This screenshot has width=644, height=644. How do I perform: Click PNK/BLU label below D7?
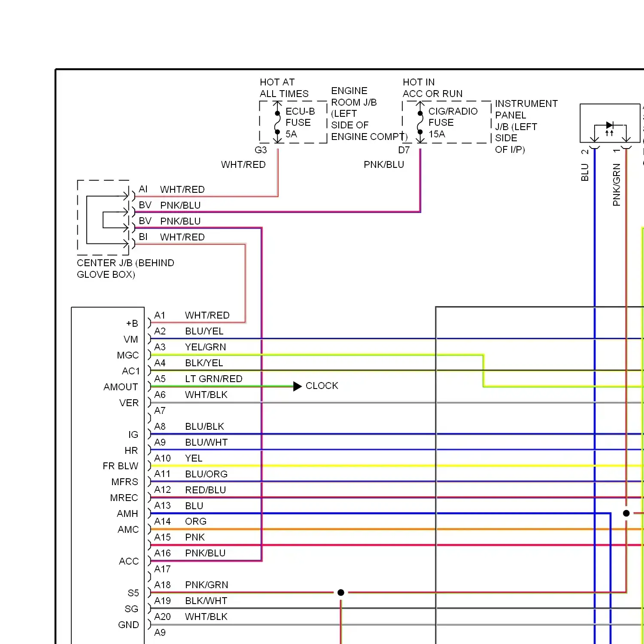384,165
